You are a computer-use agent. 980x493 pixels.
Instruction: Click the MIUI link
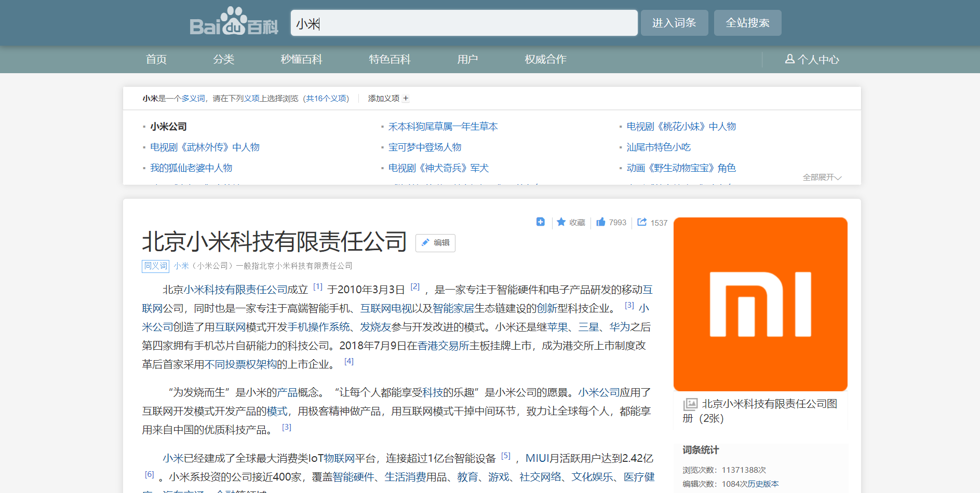(538, 458)
